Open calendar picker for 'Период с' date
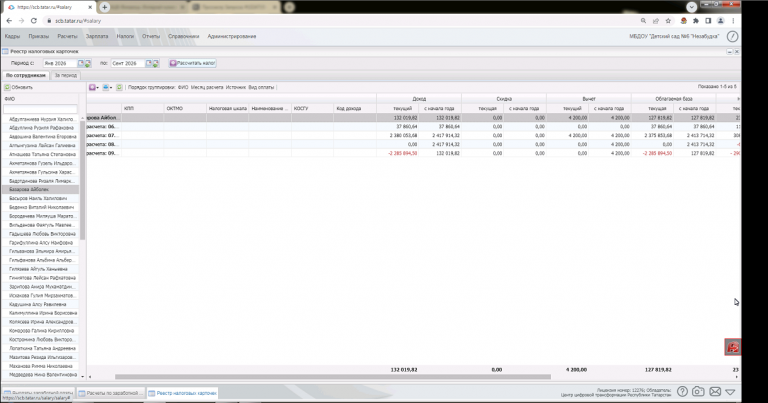Image resolution: width=768 pixels, height=403 pixels. [x=81, y=63]
